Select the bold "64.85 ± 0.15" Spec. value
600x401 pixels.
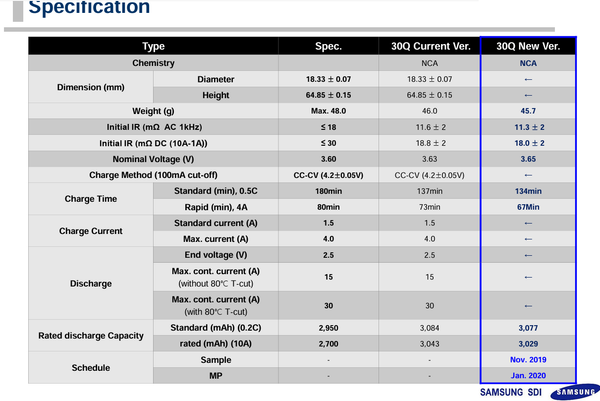coord(328,95)
